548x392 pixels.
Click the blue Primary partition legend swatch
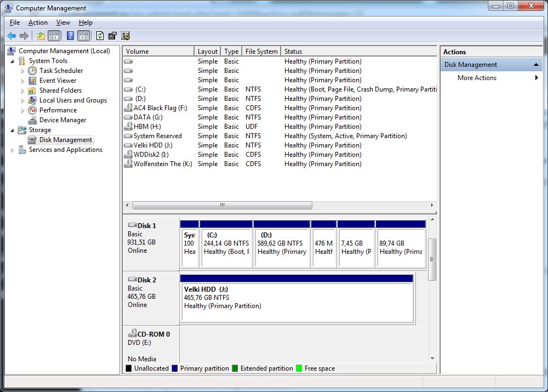tap(175, 368)
